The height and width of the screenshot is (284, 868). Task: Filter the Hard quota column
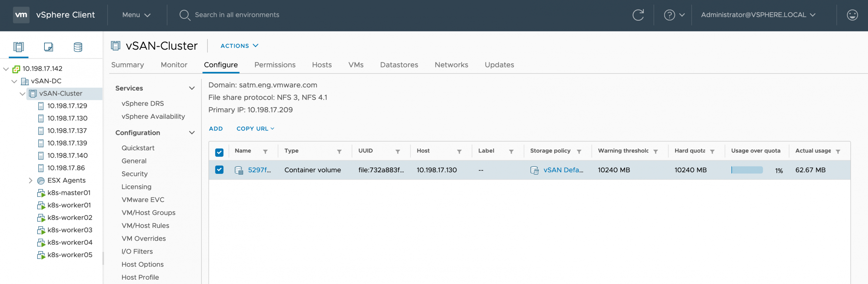[x=712, y=151]
